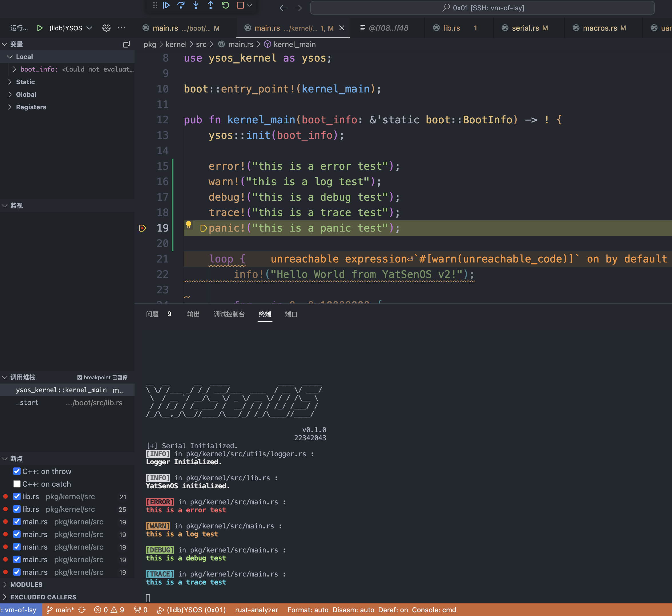
Task: Click the Stop debug square icon
Action: tap(240, 5)
